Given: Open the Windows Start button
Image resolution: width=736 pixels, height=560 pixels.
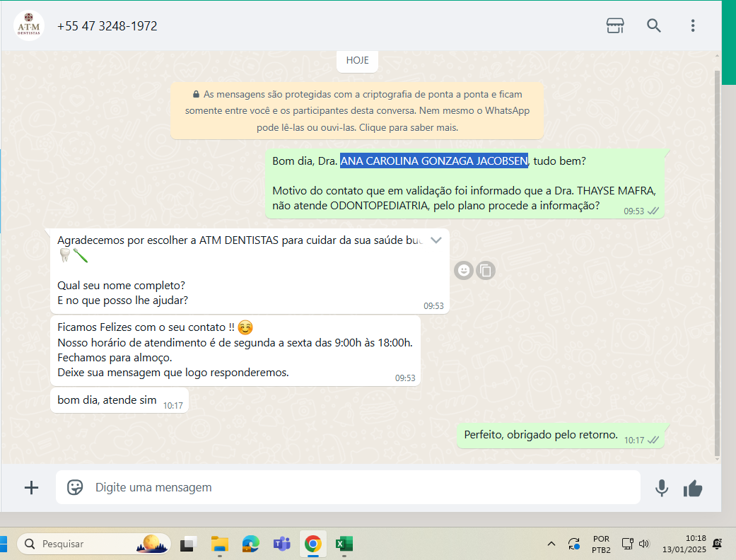Looking at the screenshot, I should click(x=4, y=544).
